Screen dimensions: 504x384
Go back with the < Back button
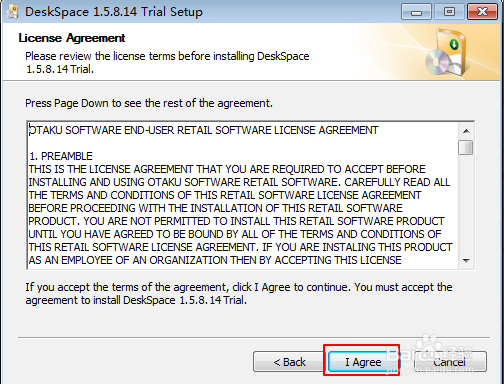point(289,362)
